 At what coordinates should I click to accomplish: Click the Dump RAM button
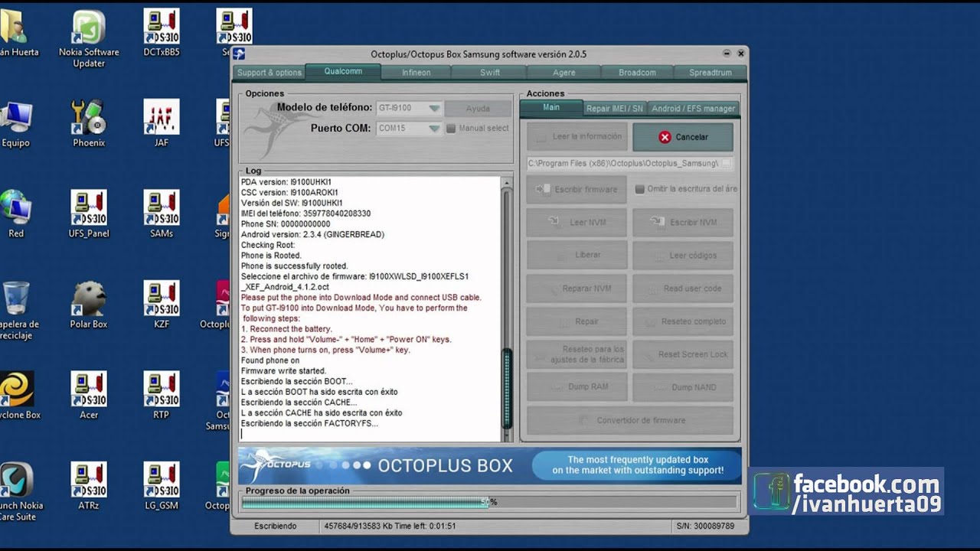click(x=577, y=387)
